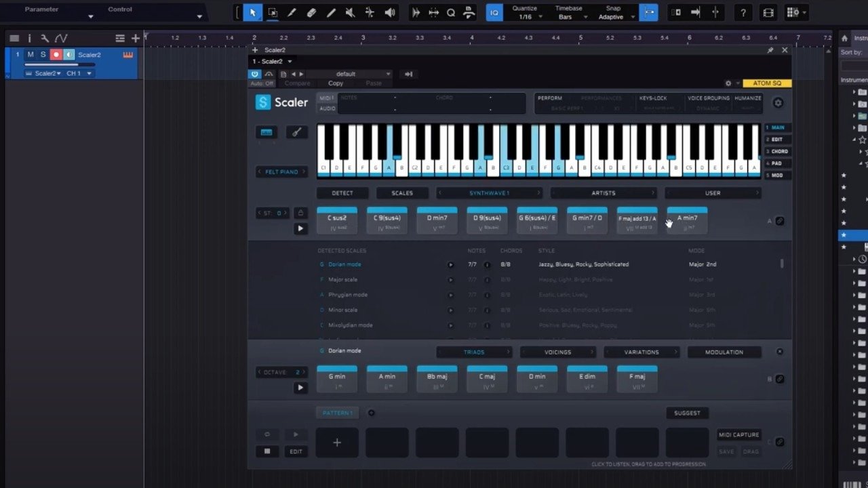Click the A min7 chord pad
This screenshot has width=868, height=488.
point(687,220)
